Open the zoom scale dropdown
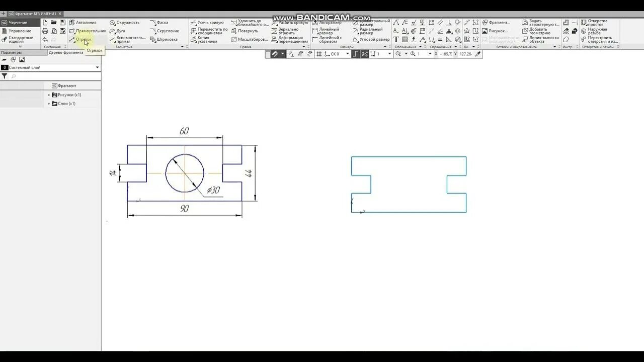The image size is (644, 362). point(430,54)
